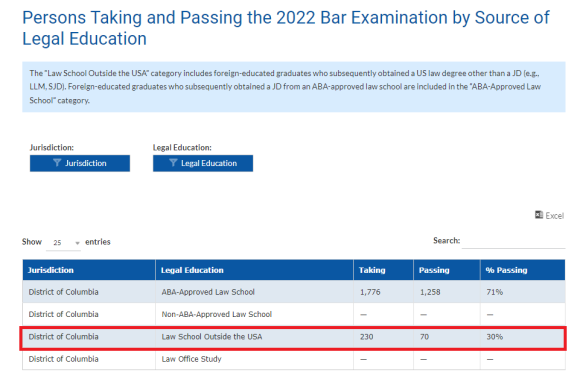580x381 pixels.
Task: Click the blue informational note box
Action: click(x=294, y=87)
